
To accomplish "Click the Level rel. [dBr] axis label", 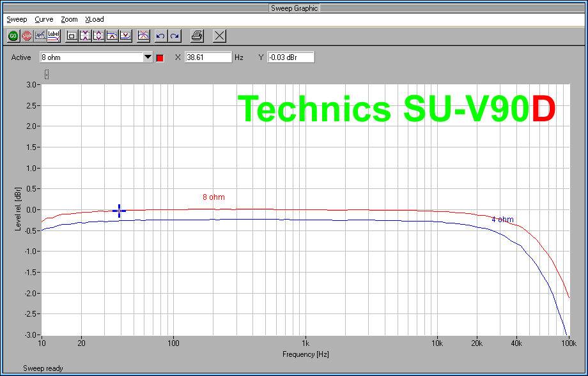I will (x=18, y=210).
